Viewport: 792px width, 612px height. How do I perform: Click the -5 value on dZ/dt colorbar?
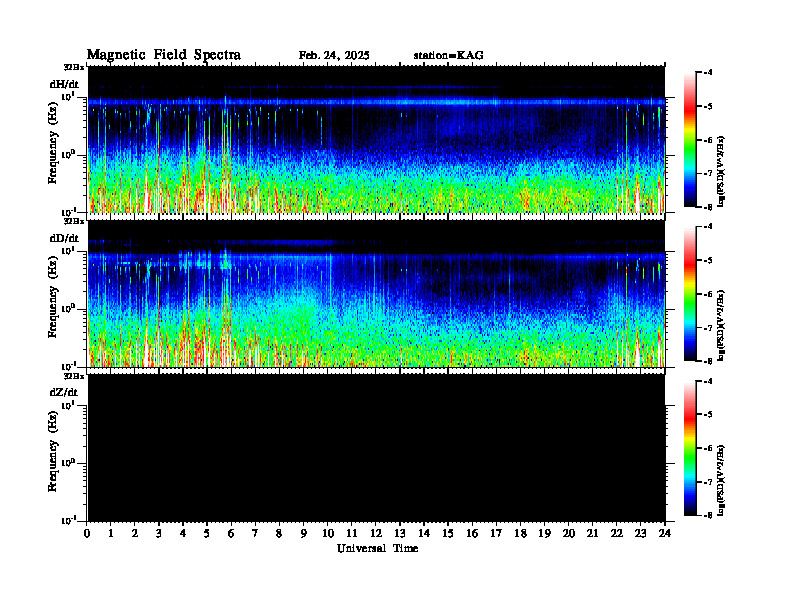tap(708, 415)
